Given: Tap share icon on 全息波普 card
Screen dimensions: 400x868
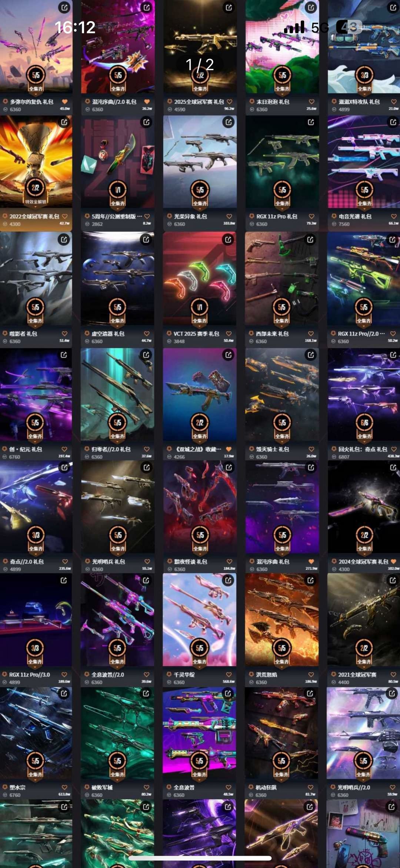Looking at the screenshot, I should click(x=228, y=693).
